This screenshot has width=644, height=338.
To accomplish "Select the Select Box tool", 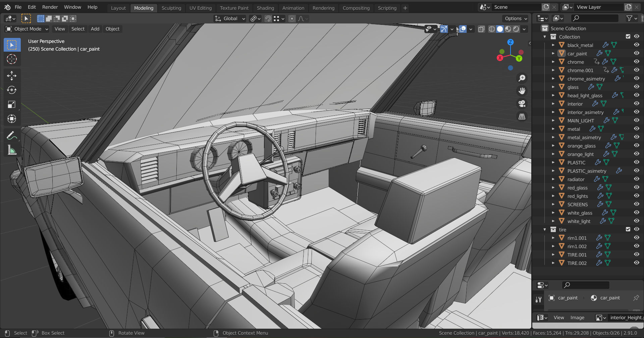I will tap(12, 45).
